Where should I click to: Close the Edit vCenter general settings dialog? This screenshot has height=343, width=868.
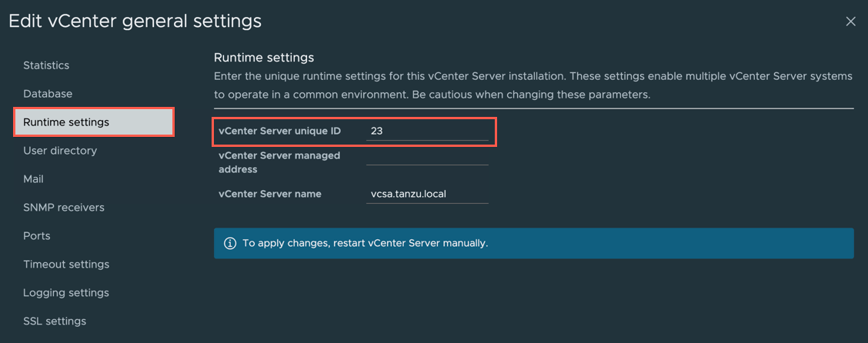850,22
